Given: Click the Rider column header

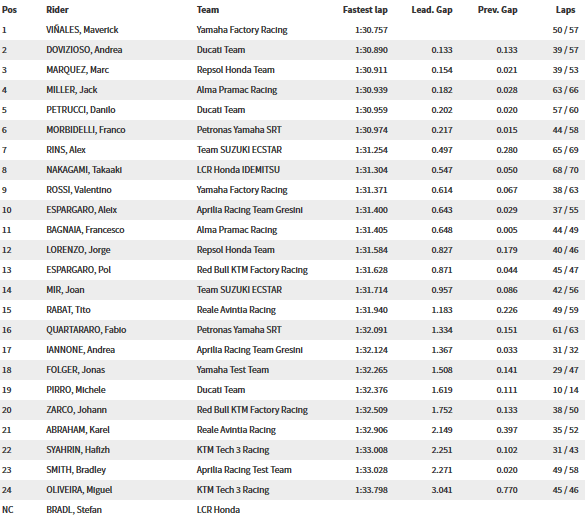Looking at the screenshot, I should (x=57, y=10).
